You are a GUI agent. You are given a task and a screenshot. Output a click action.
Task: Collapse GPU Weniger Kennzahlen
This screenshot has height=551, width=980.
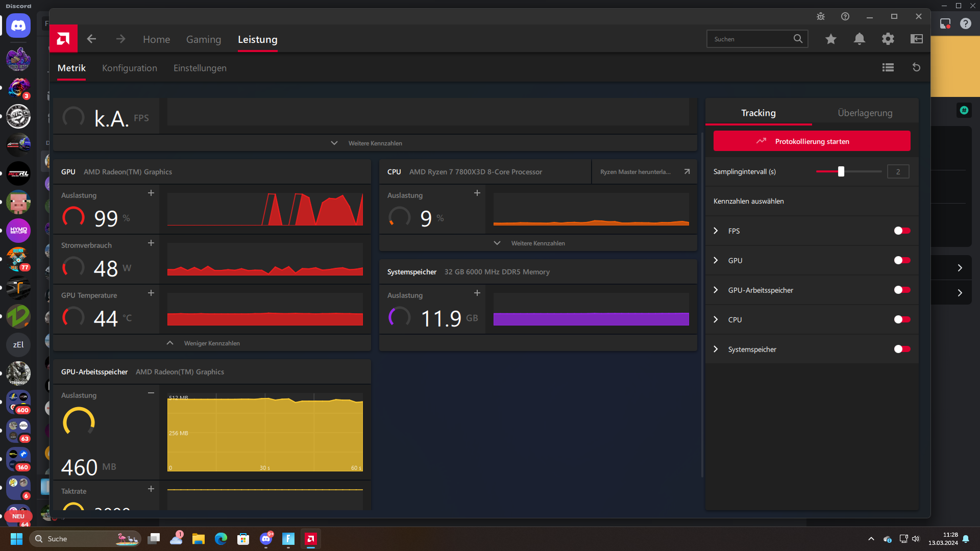[211, 343]
